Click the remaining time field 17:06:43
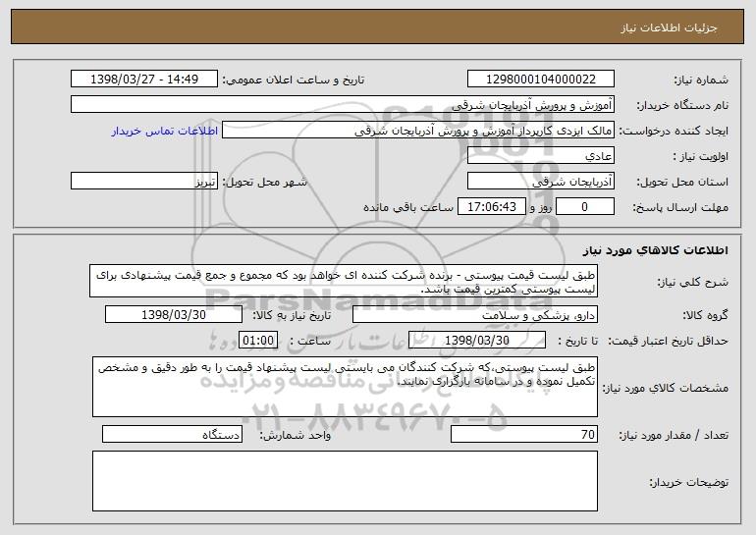The width and height of the screenshot is (756, 535). pyautogui.click(x=491, y=207)
